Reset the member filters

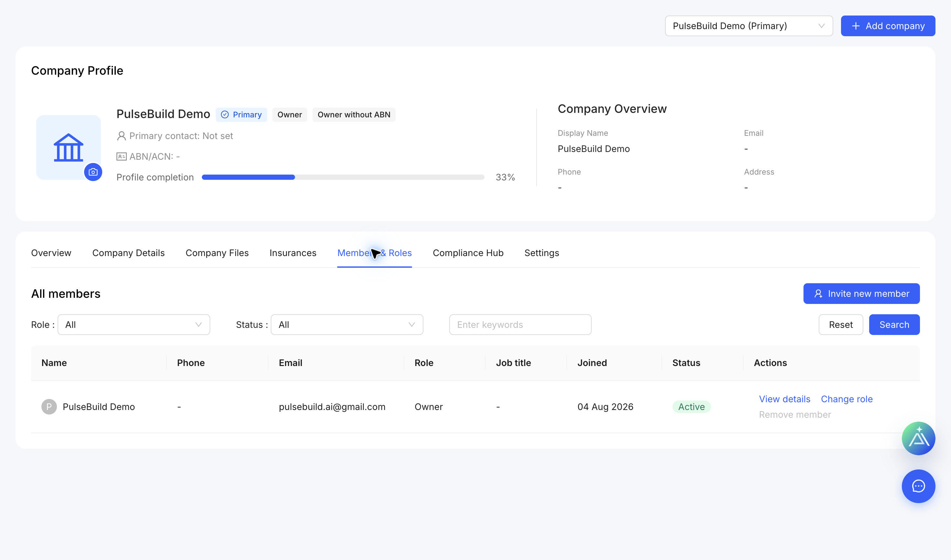(840, 325)
